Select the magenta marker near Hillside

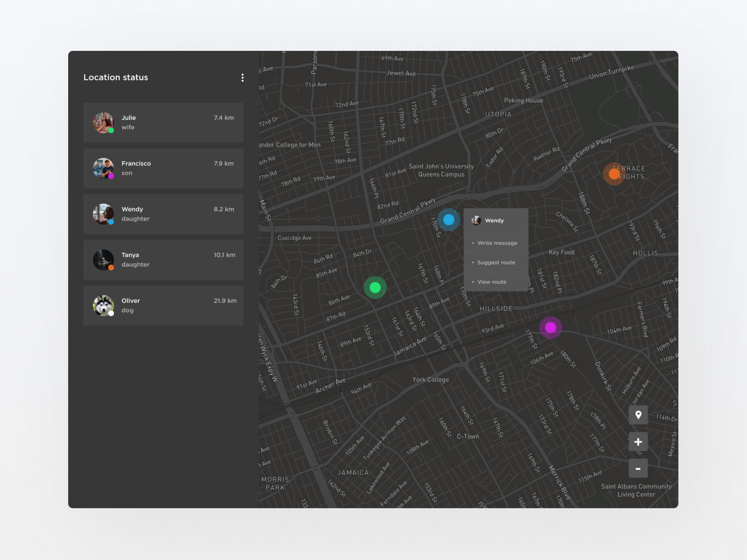click(550, 328)
